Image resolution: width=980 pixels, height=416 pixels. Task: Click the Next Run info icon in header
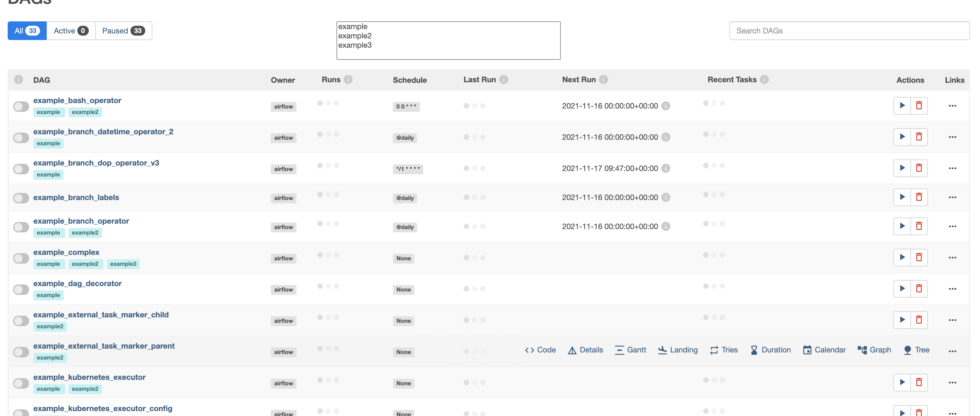pos(603,79)
